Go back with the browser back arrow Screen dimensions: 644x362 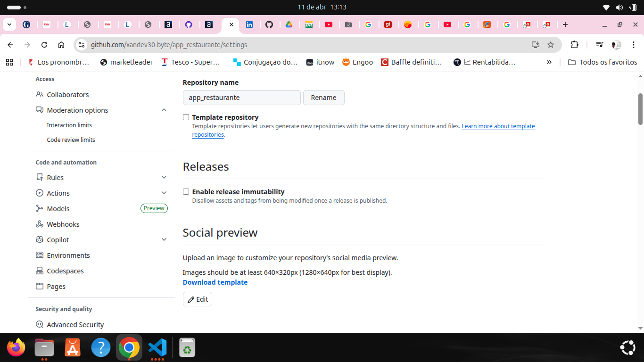coord(10,45)
